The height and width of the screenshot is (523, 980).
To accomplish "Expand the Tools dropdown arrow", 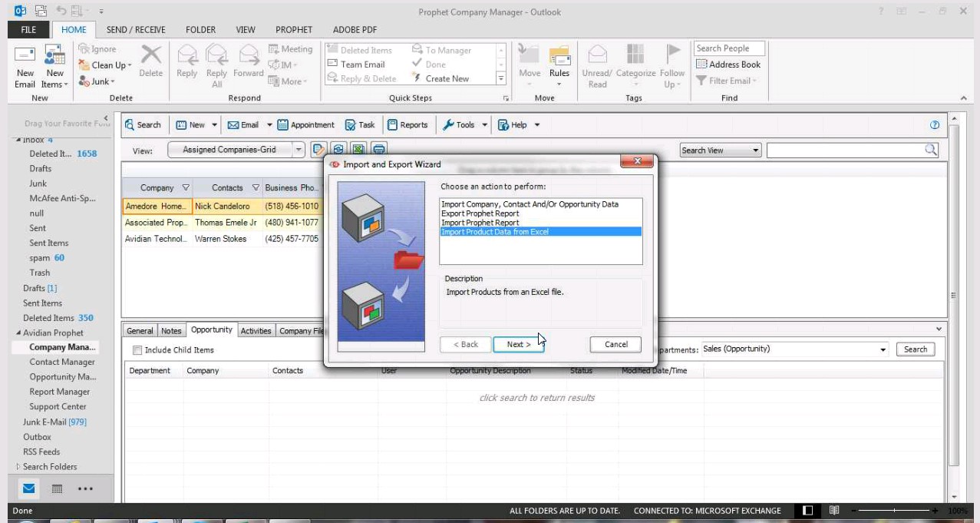I will tap(484, 124).
